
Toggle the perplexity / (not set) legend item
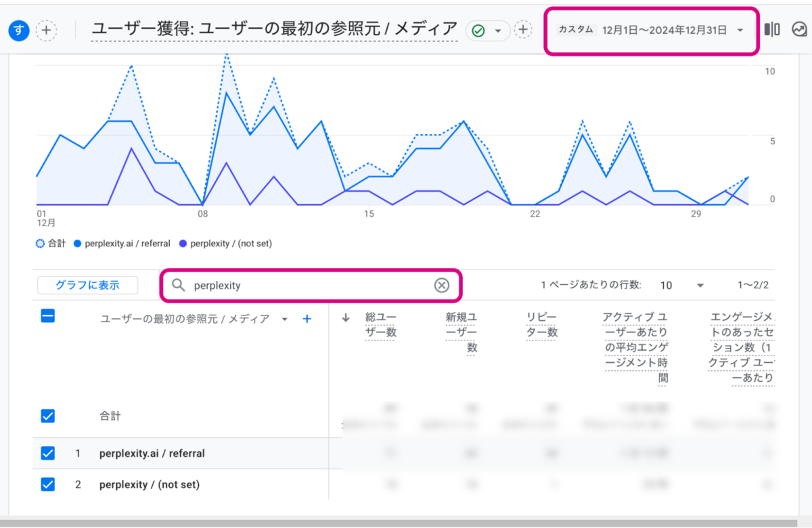[x=225, y=243]
